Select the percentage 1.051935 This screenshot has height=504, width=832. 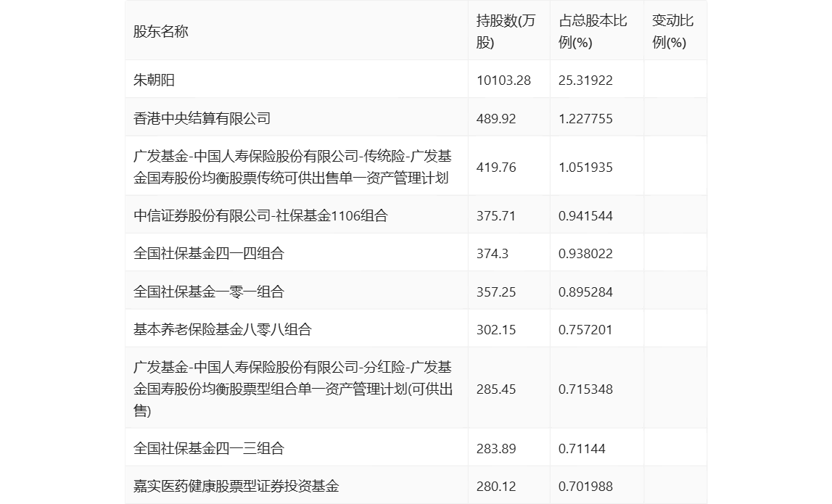pyautogui.click(x=585, y=167)
